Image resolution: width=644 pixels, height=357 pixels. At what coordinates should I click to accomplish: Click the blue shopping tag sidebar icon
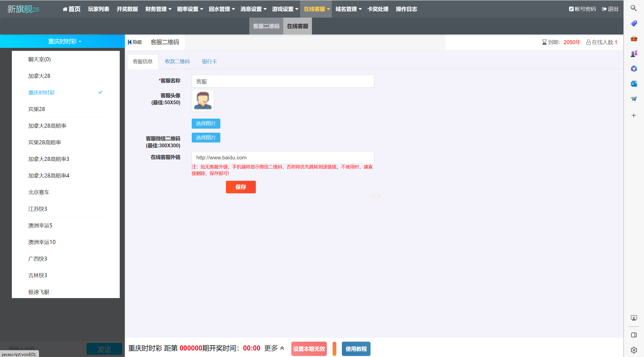click(x=633, y=23)
